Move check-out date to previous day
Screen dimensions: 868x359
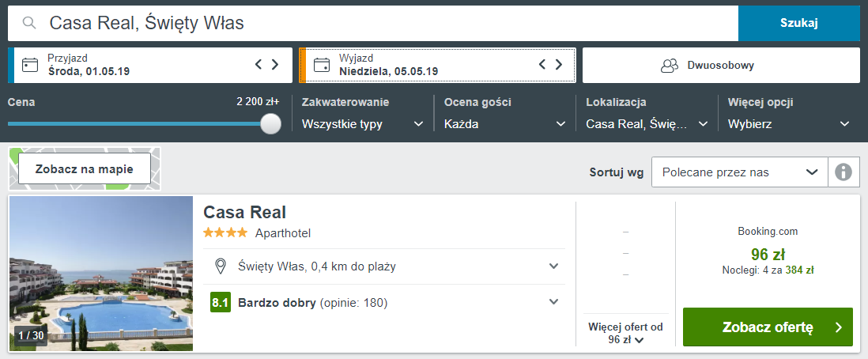542,65
